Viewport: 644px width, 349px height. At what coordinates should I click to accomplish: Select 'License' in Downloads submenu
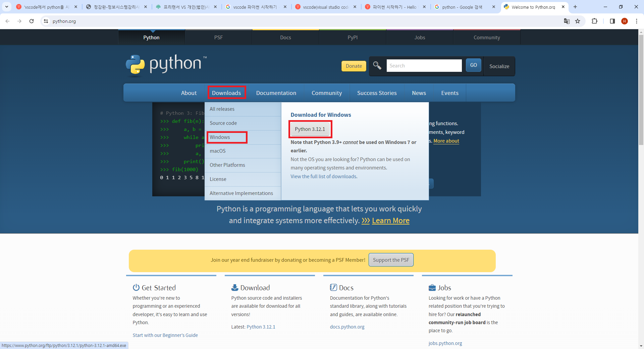click(243, 179)
